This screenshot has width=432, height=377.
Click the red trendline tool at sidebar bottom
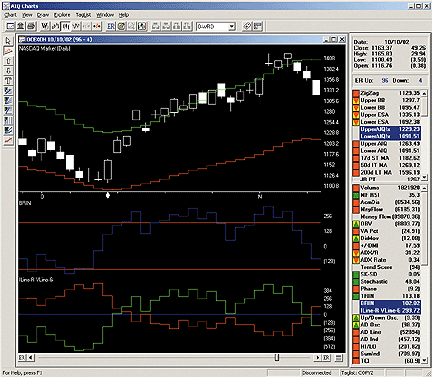8,140
